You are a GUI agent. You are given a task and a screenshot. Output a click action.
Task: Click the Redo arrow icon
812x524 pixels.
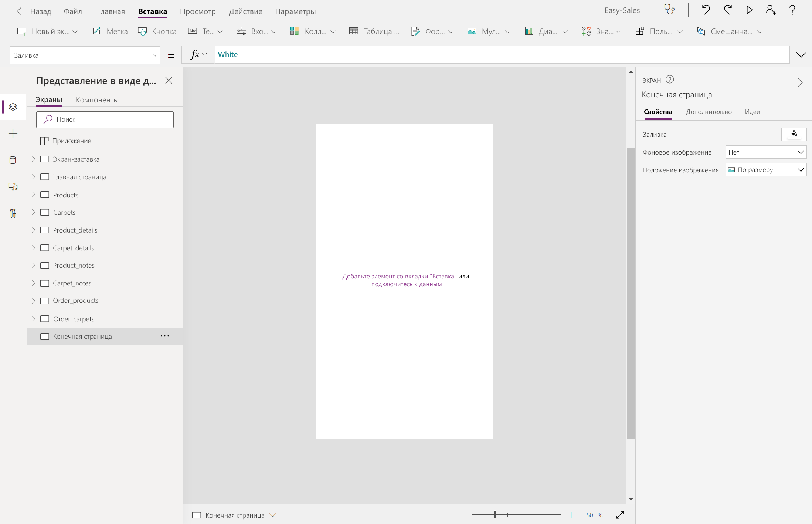click(x=728, y=10)
